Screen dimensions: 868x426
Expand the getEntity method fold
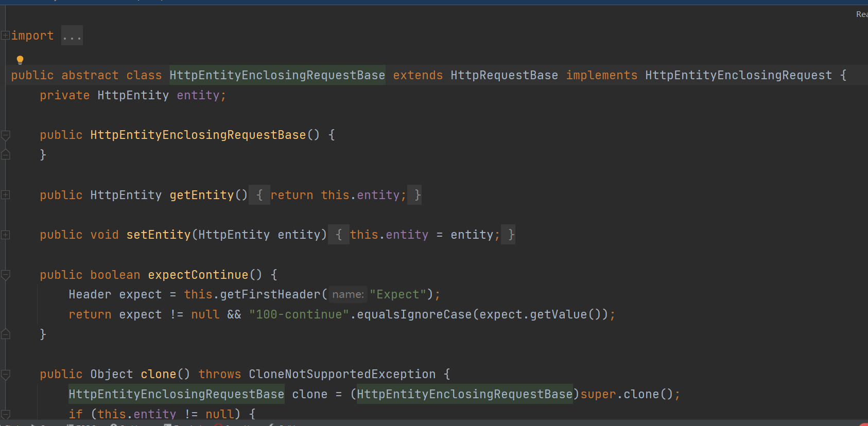(5, 195)
